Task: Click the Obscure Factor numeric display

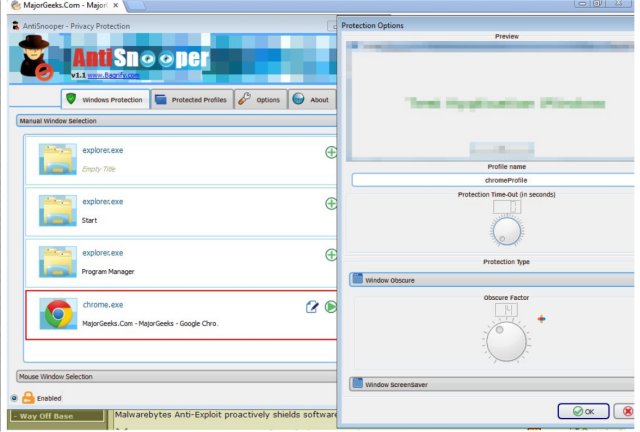Action: click(x=506, y=310)
